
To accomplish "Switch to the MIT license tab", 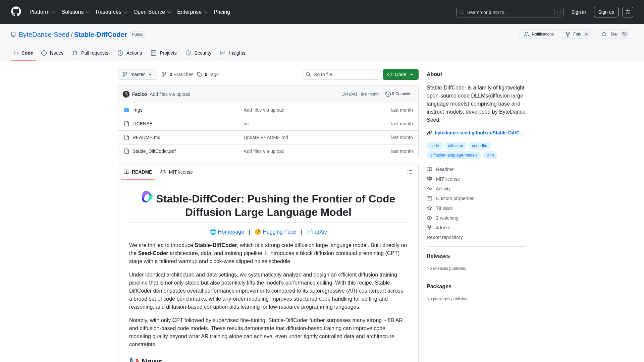I will [177, 172].
